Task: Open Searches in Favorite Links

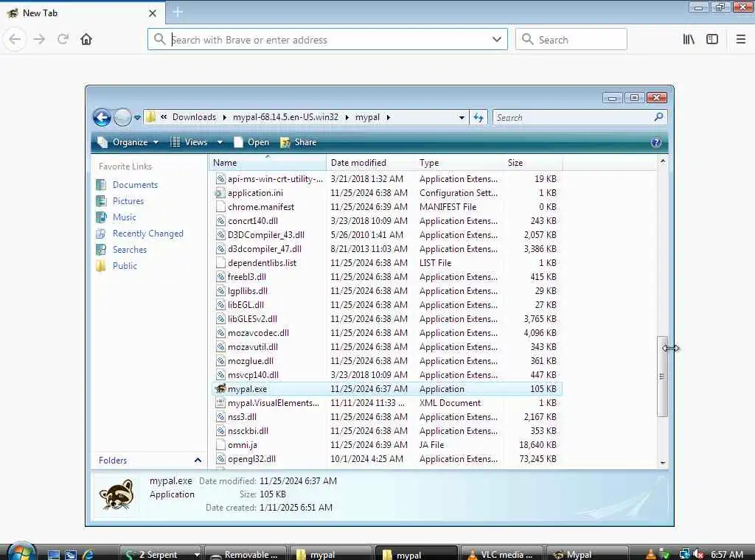Action: pyautogui.click(x=122, y=250)
